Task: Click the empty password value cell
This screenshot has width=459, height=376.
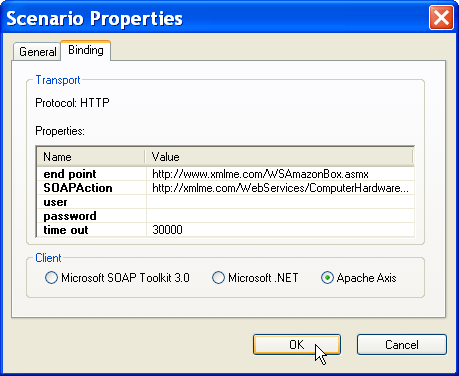Action: (x=280, y=216)
